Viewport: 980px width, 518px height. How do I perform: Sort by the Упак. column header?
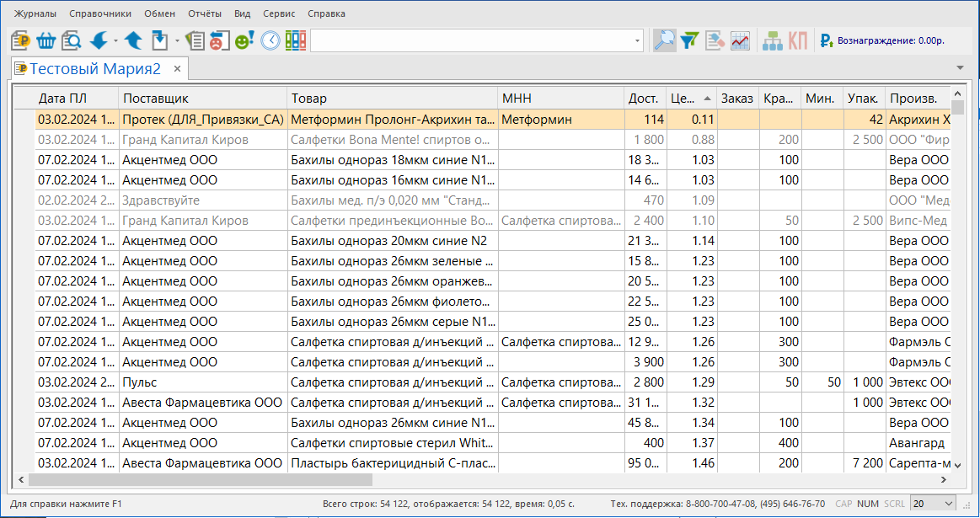tap(865, 98)
